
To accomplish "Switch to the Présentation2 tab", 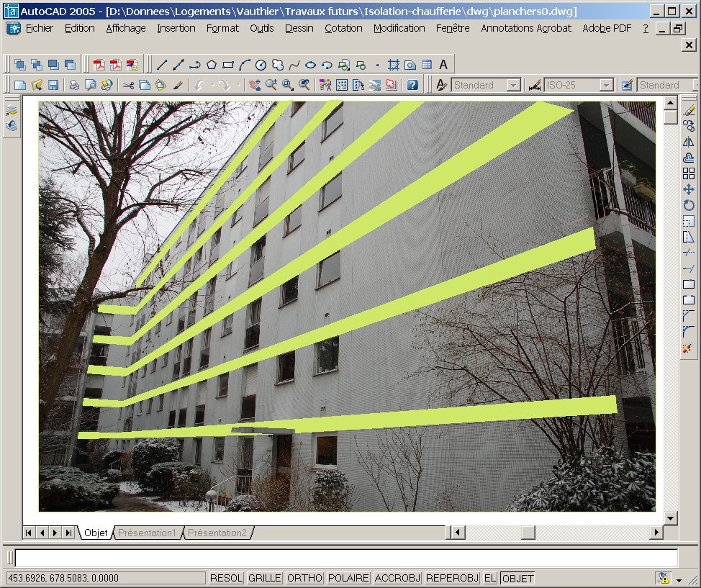I will (217, 533).
